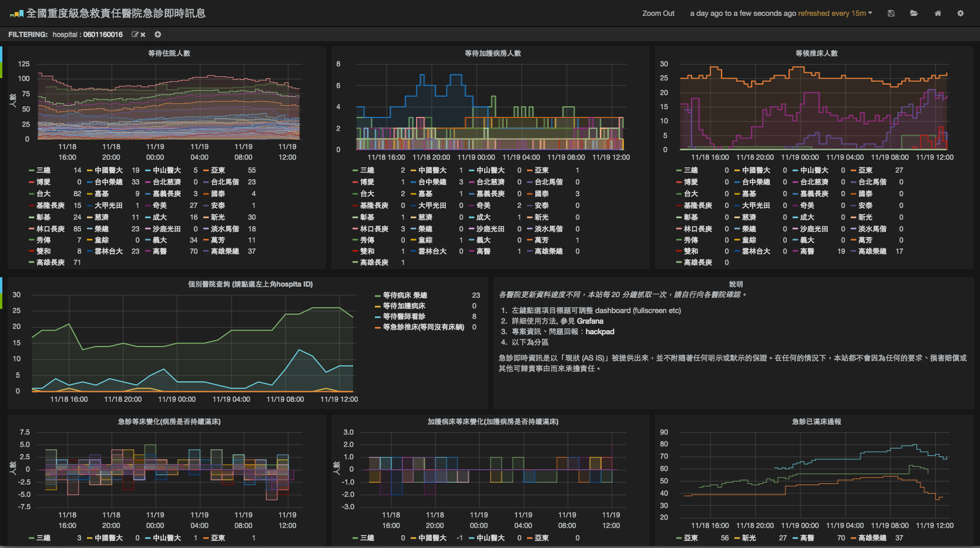Open the 等待加護病房人數 panel title menu
Viewport: 980px width, 548px height.
(x=492, y=53)
